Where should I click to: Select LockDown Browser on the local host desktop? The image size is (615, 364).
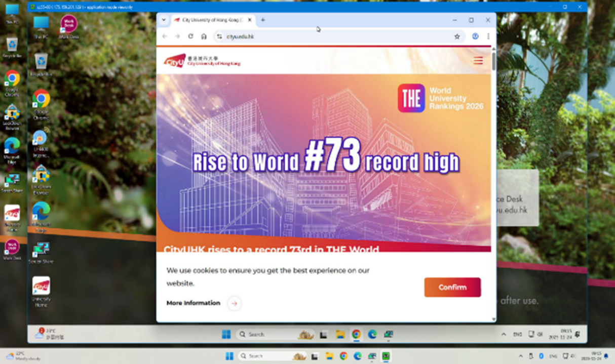(x=12, y=118)
